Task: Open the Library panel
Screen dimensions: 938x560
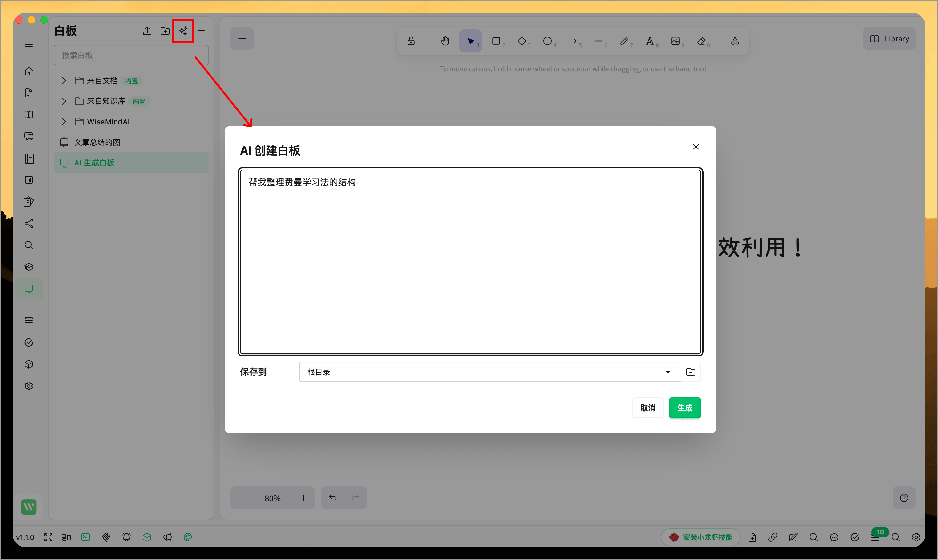Action: coord(889,38)
